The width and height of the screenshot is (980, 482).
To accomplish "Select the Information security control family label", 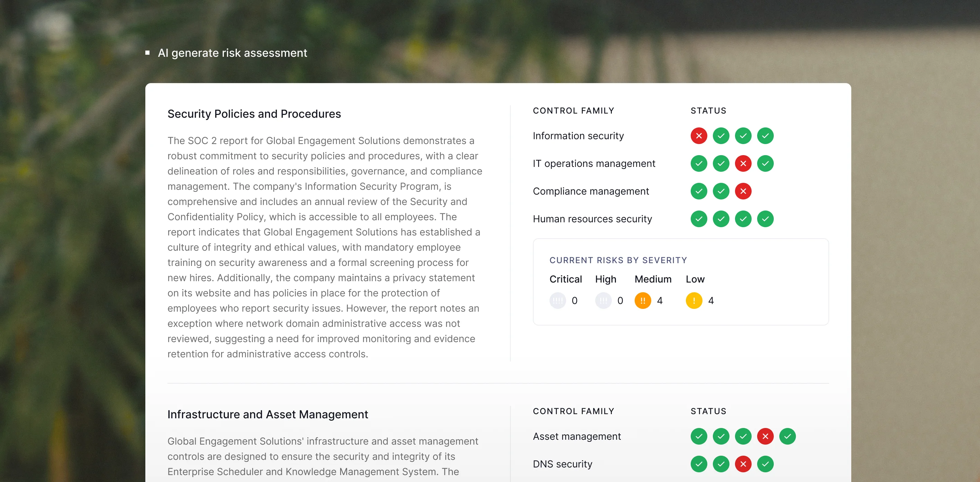I will pyautogui.click(x=578, y=136).
